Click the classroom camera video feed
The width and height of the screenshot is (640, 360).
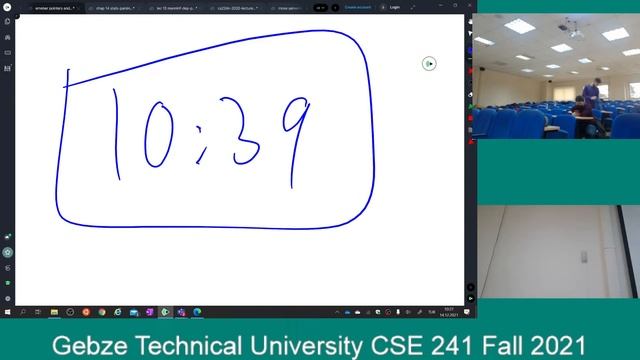(x=556, y=76)
